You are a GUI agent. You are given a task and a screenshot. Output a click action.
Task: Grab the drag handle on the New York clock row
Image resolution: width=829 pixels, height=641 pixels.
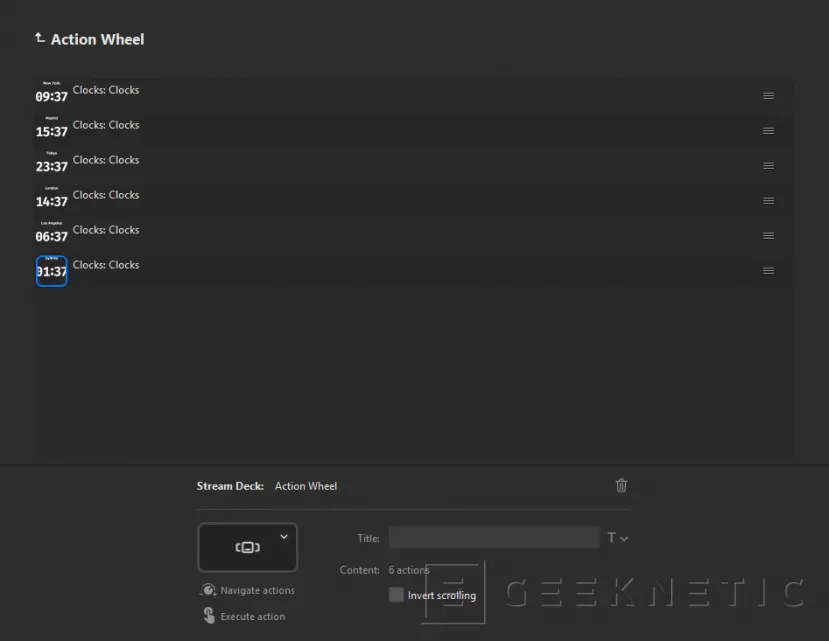tap(768, 96)
